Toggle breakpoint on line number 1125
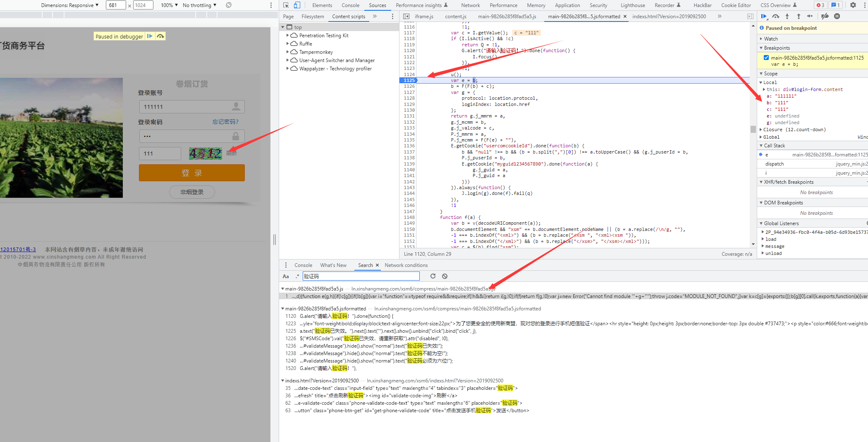The width and height of the screenshot is (868, 442). [409, 80]
